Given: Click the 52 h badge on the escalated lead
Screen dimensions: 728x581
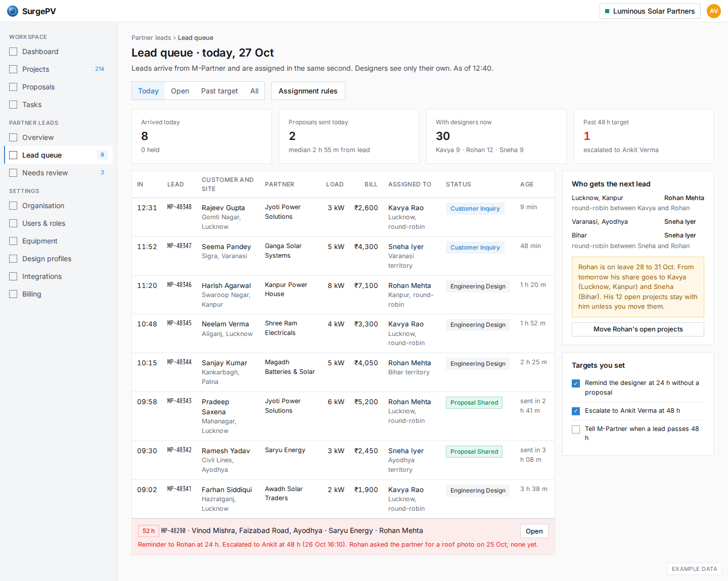Looking at the screenshot, I should [149, 531].
